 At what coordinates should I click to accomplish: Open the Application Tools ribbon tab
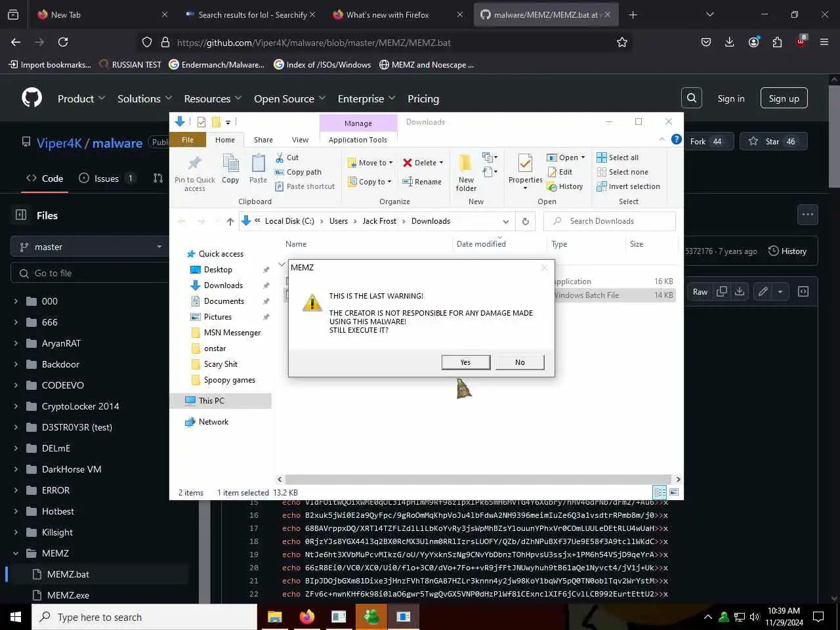(x=358, y=140)
